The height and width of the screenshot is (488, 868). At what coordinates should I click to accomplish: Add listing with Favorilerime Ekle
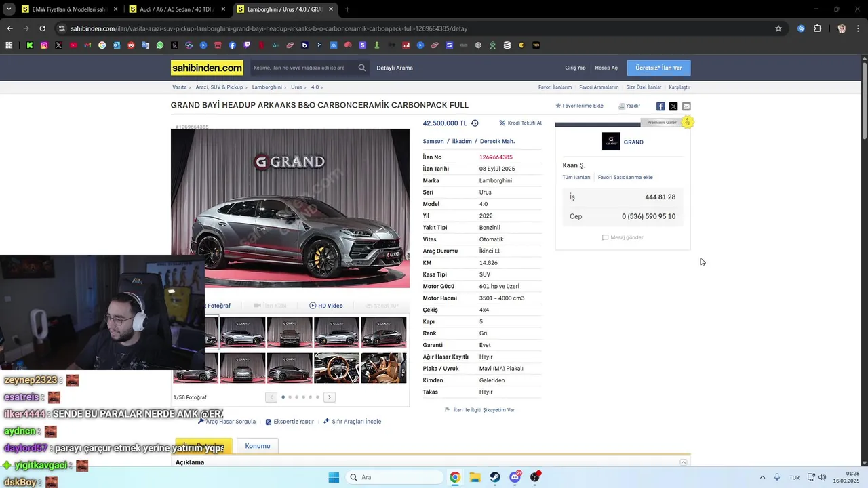coord(579,106)
